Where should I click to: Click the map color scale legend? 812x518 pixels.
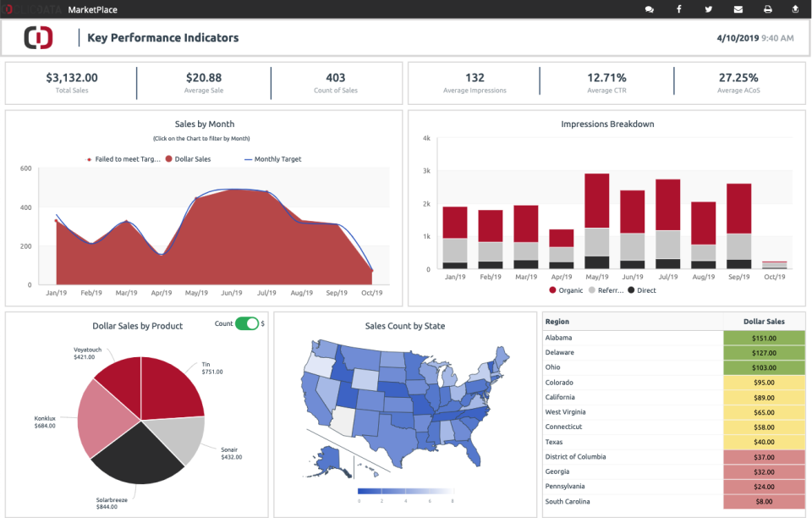405,491
